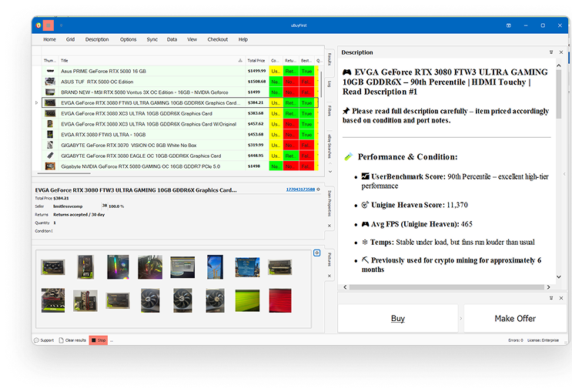This screenshot has height=392, width=572.
Task: Close the Item Properties side panel
Action: (329, 226)
